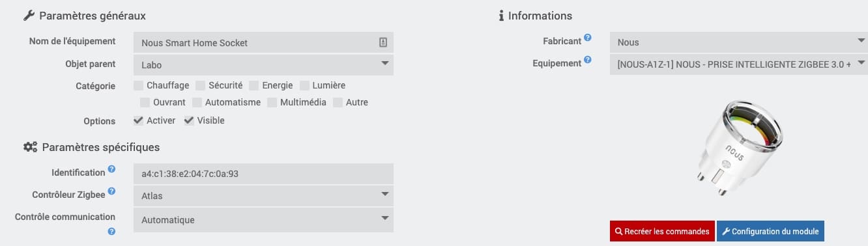Open the Fabricant dropdown showing Nous

coord(738,42)
